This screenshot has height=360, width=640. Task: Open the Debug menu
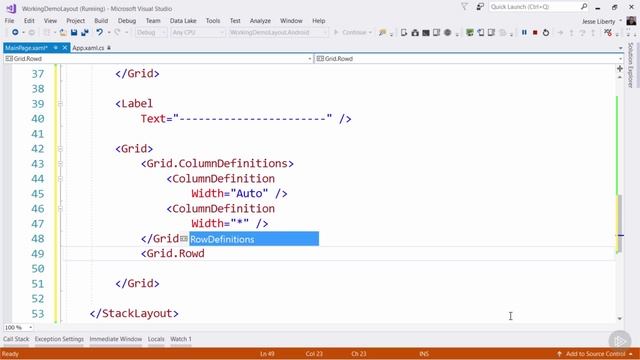point(127,20)
